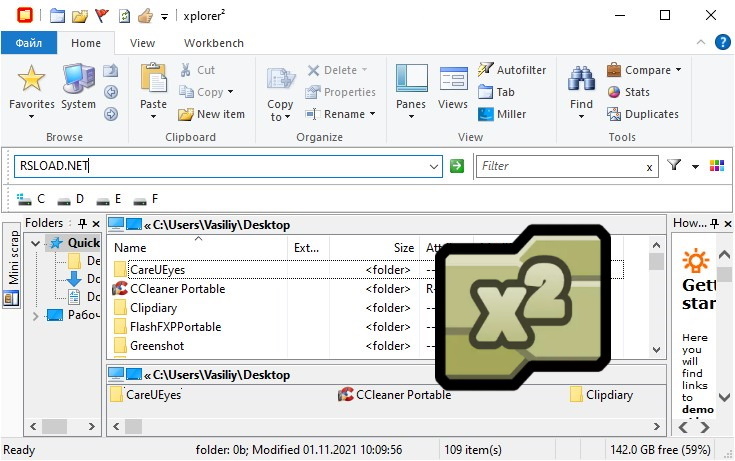The height and width of the screenshot is (461, 735).
Task: Select the Home ribbon tab
Action: tap(86, 43)
